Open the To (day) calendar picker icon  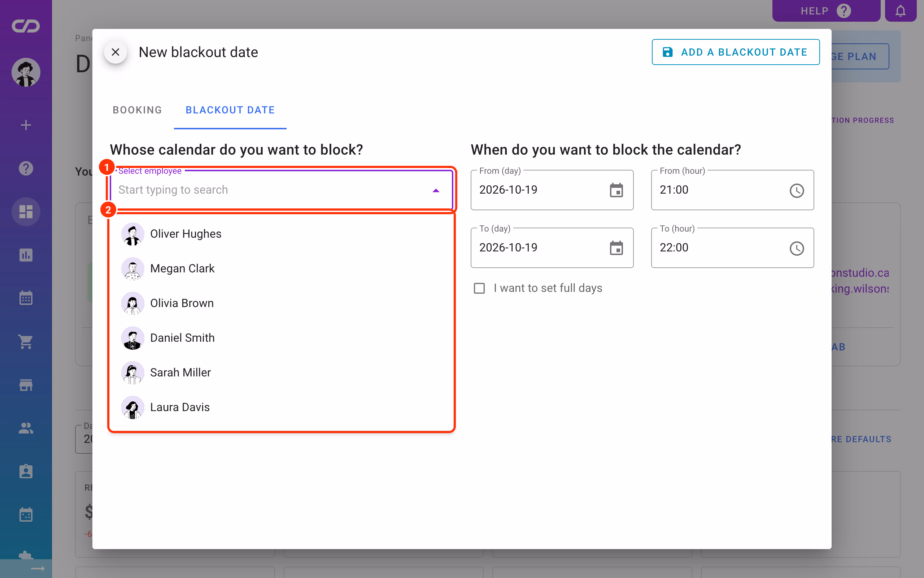tap(616, 248)
